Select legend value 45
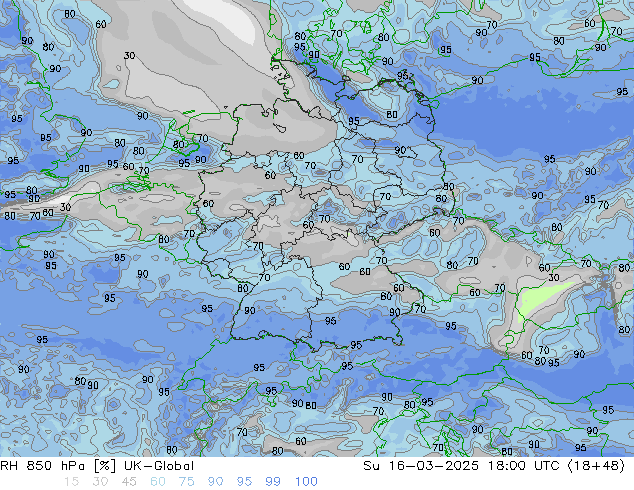Viewport: 634px width, 490px height. pyautogui.click(x=129, y=482)
